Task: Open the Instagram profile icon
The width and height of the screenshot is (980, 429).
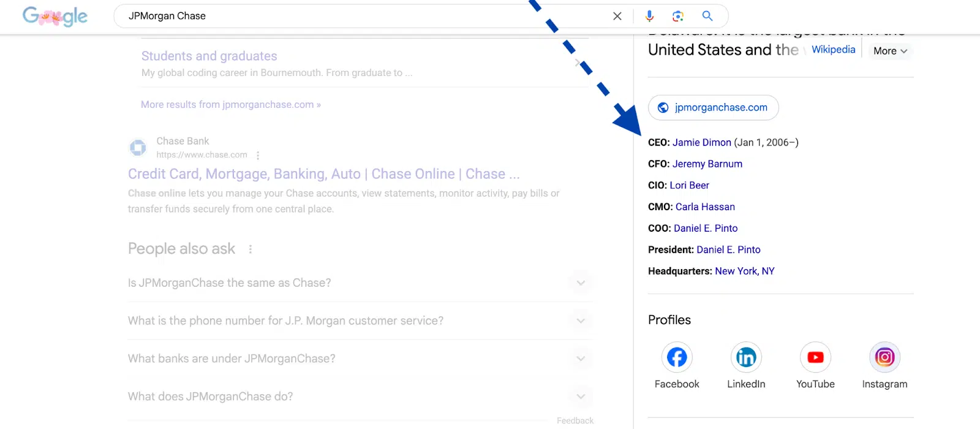Action: [884, 357]
